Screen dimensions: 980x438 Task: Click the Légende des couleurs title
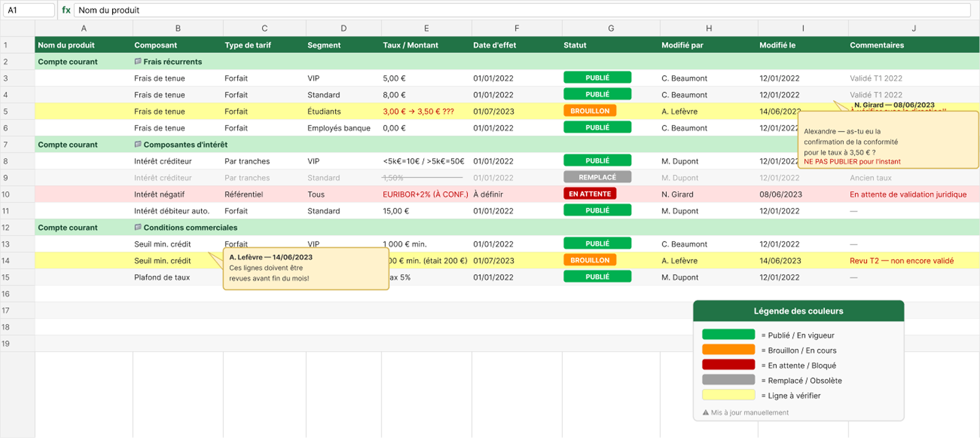click(798, 311)
